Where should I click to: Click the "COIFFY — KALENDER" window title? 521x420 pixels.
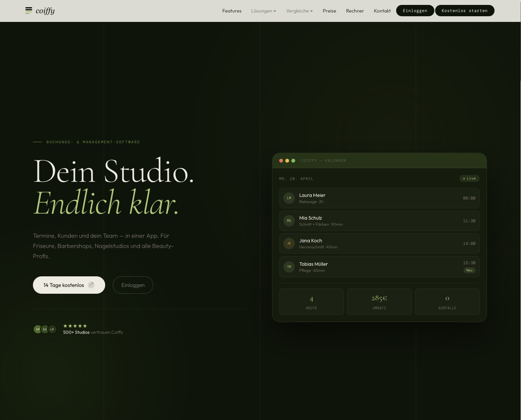pos(323,161)
